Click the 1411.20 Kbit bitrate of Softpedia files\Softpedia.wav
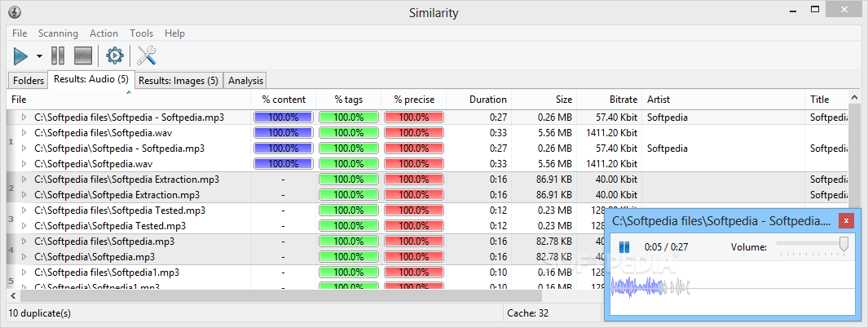 (612, 133)
